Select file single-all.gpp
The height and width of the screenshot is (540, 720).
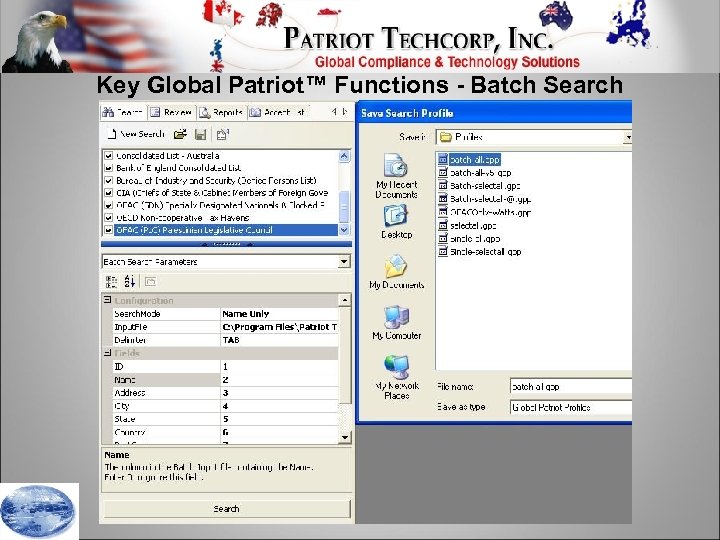(x=469, y=239)
